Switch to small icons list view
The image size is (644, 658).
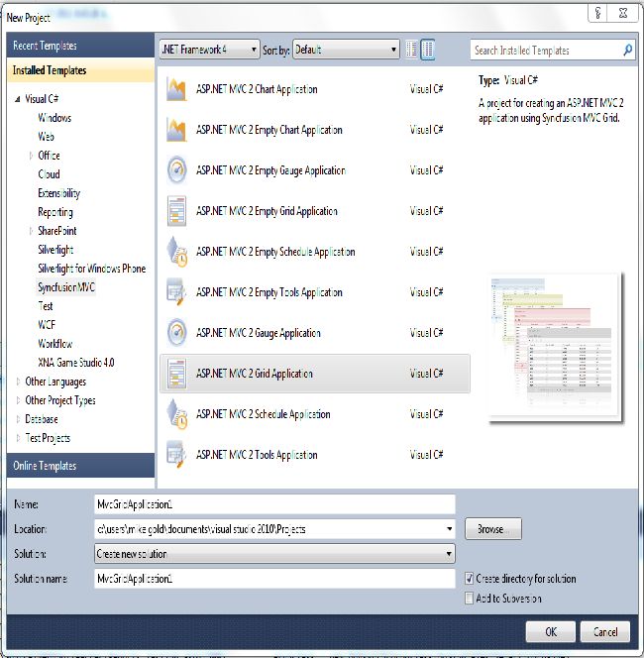(x=411, y=50)
